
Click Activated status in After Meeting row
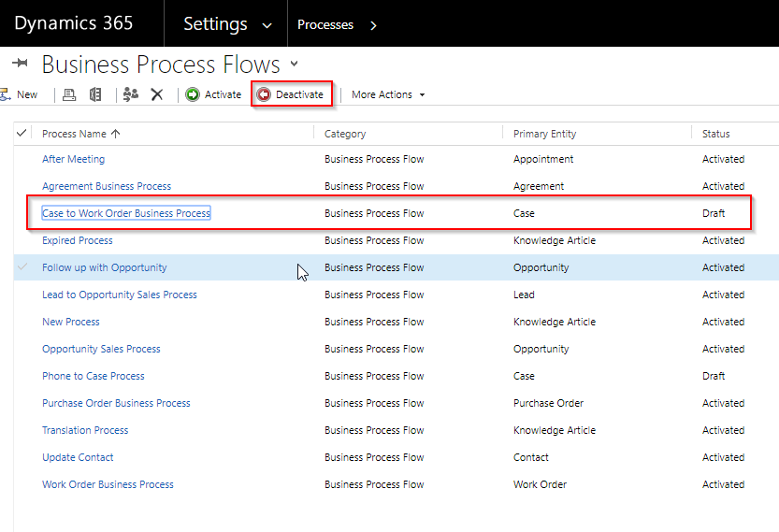[724, 159]
